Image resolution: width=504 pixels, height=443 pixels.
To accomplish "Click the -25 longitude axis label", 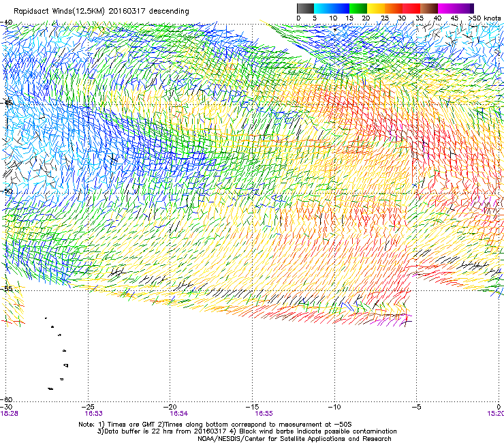I will pos(88,407).
